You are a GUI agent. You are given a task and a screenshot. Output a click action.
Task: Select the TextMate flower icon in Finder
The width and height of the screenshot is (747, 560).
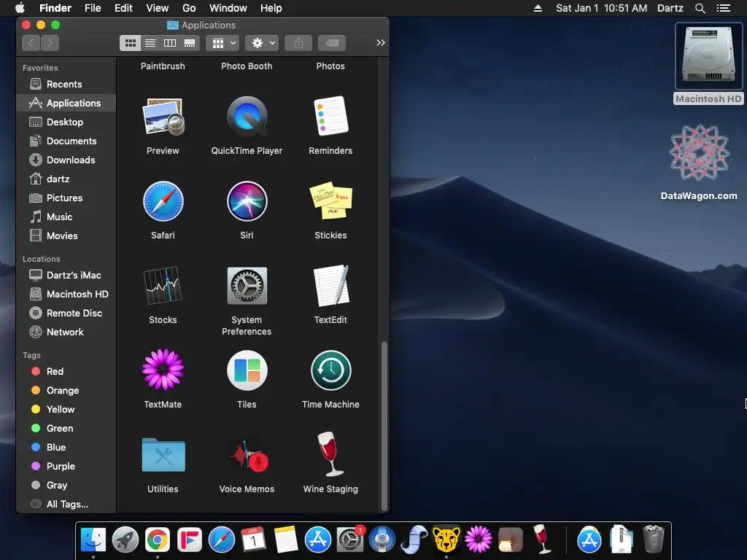point(163,370)
